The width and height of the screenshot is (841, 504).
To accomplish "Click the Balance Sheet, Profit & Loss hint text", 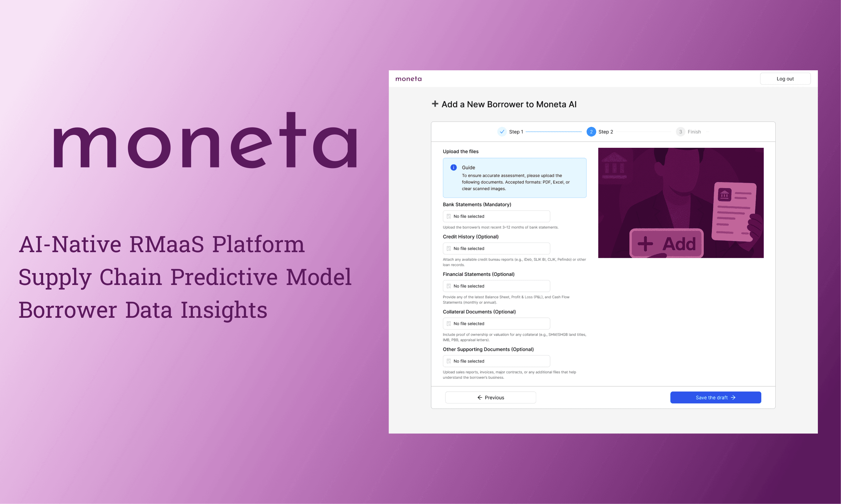I will click(506, 300).
